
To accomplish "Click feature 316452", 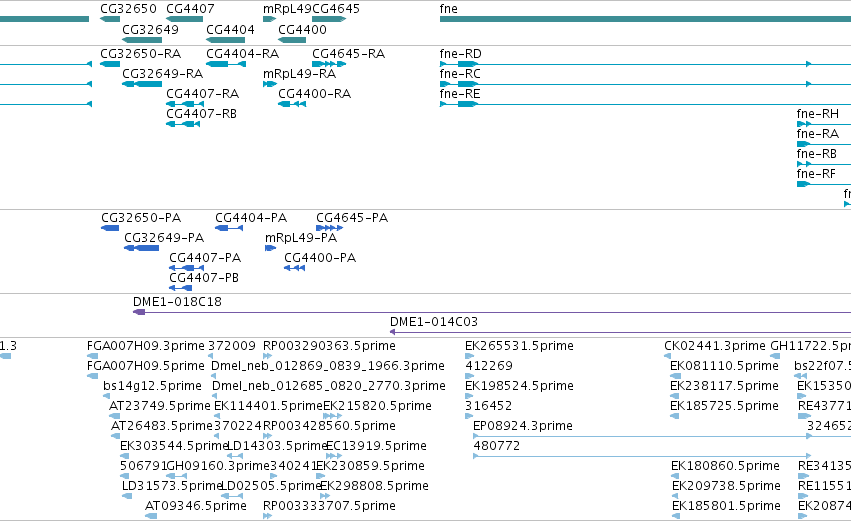I will click(x=488, y=406).
